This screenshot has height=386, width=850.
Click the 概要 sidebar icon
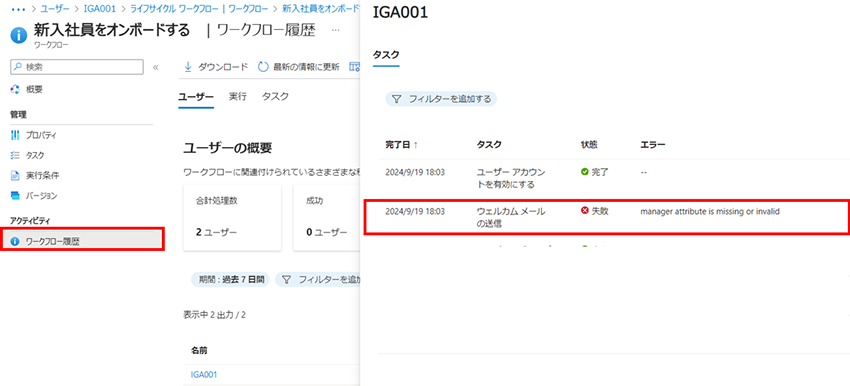tap(15, 89)
